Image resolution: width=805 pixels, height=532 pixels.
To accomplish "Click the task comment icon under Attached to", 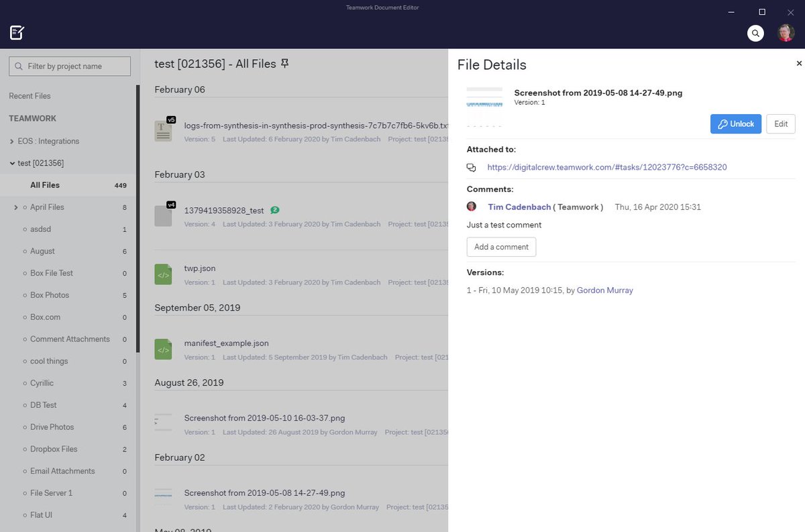I will [471, 168].
